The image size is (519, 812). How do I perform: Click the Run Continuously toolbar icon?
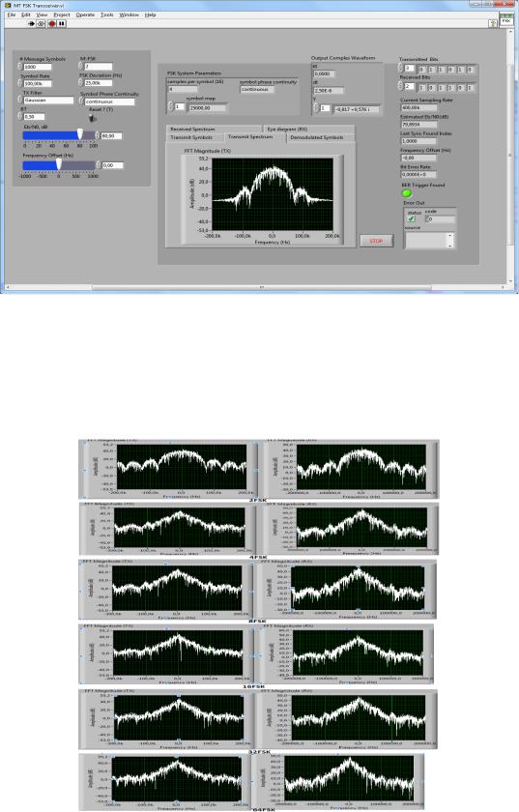[x=42, y=23]
